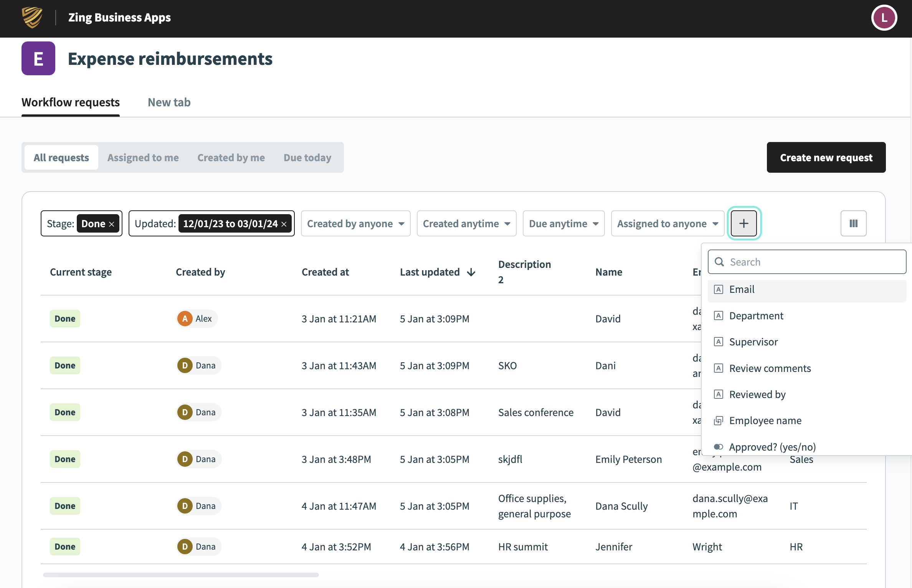Image resolution: width=912 pixels, height=588 pixels.
Task: Expand the Created by anyone dropdown
Action: pyautogui.click(x=355, y=223)
